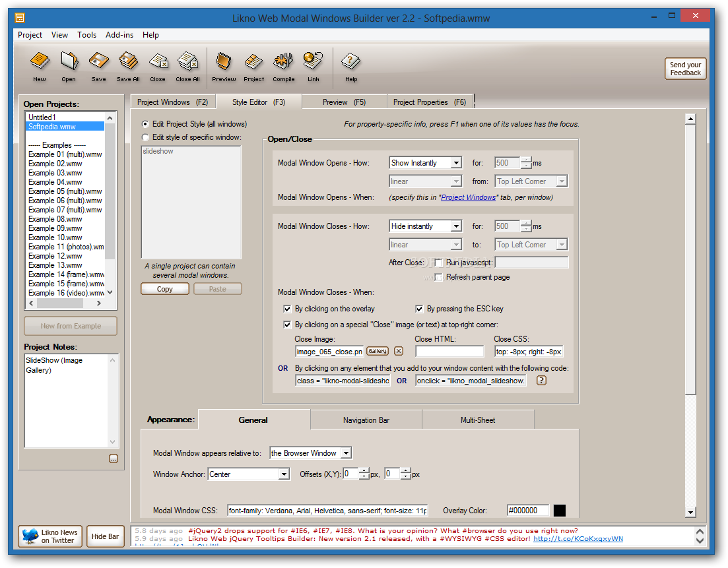Screen dimensions: 728x568
Task: Open the opening easing linear dropdown
Action: pyautogui.click(x=456, y=181)
